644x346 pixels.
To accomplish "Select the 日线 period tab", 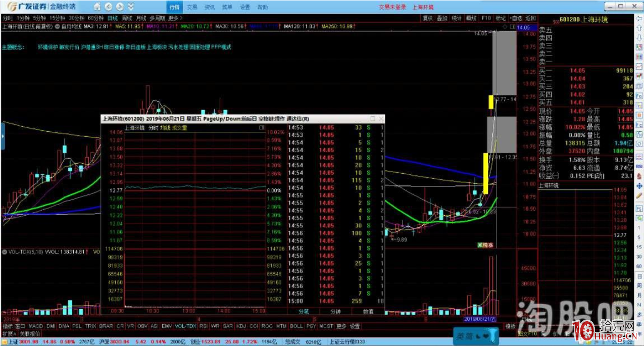I will [113, 18].
